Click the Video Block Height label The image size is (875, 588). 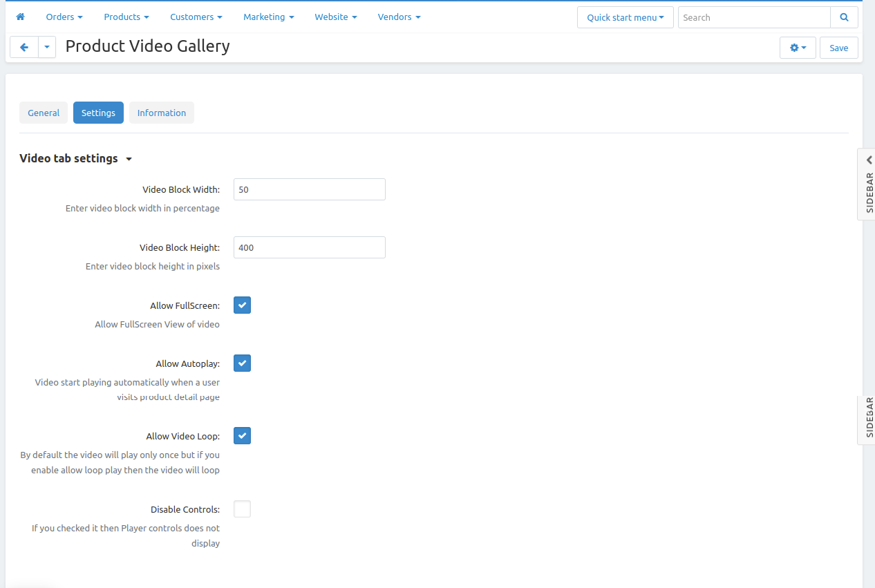click(x=180, y=247)
